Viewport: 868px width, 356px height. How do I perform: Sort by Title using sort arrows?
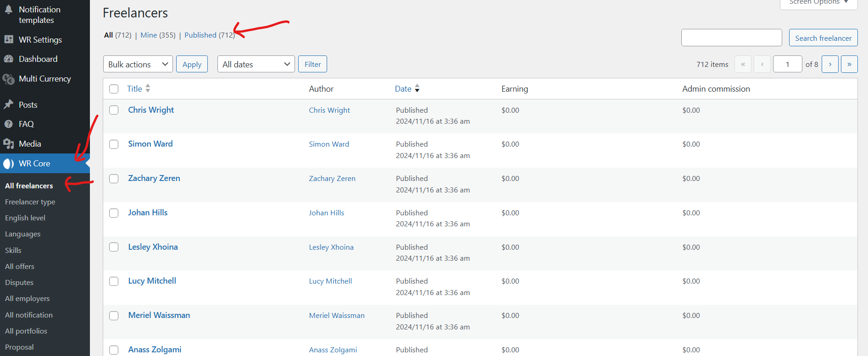[x=148, y=88]
